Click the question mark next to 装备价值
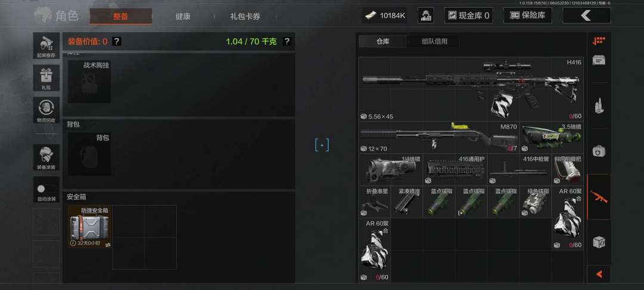 click(x=117, y=41)
